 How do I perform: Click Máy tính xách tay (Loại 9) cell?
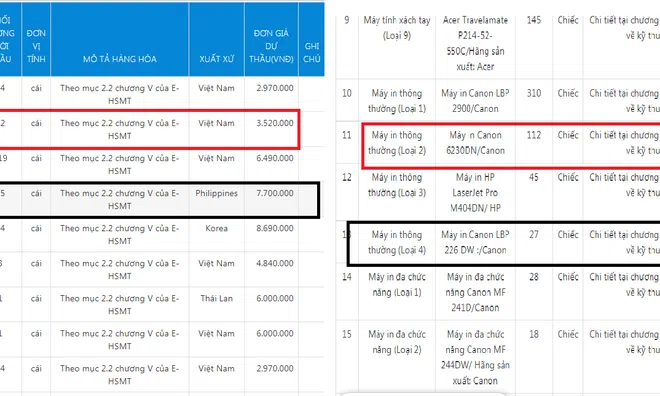(x=397, y=28)
